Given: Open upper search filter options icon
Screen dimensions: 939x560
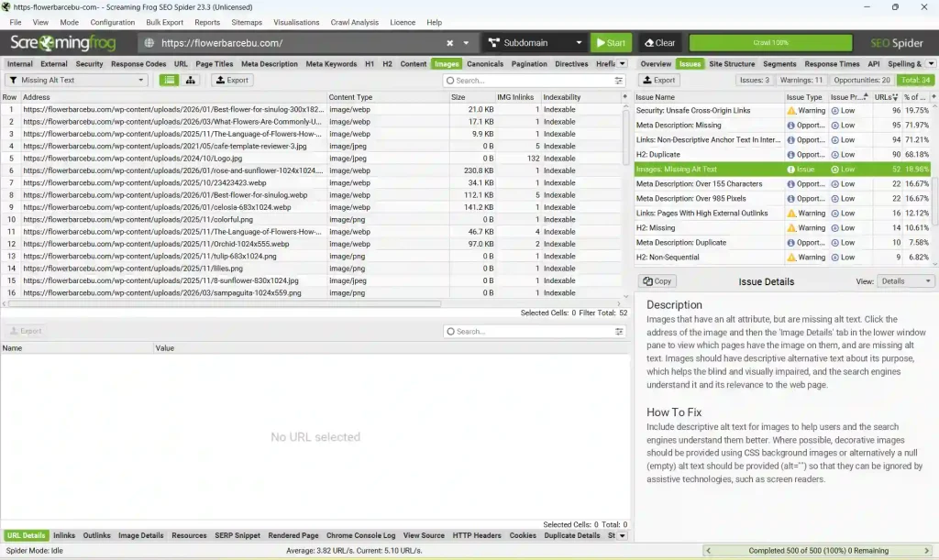Looking at the screenshot, I should pyautogui.click(x=619, y=80).
